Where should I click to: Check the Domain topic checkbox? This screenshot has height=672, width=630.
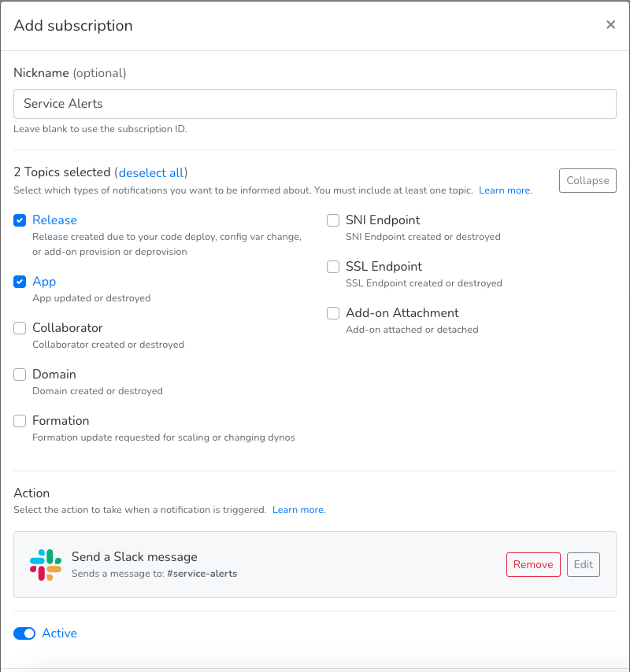pyautogui.click(x=20, y=375)
